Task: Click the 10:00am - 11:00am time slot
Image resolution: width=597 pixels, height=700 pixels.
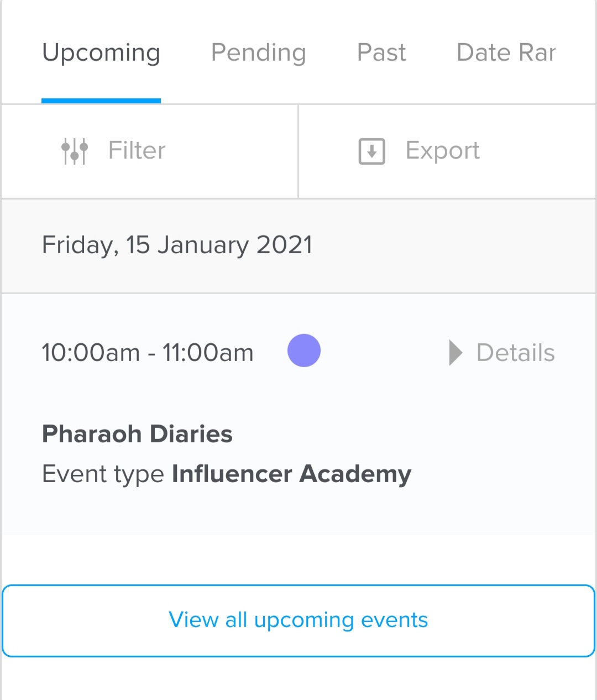Action: pos(148,353)
